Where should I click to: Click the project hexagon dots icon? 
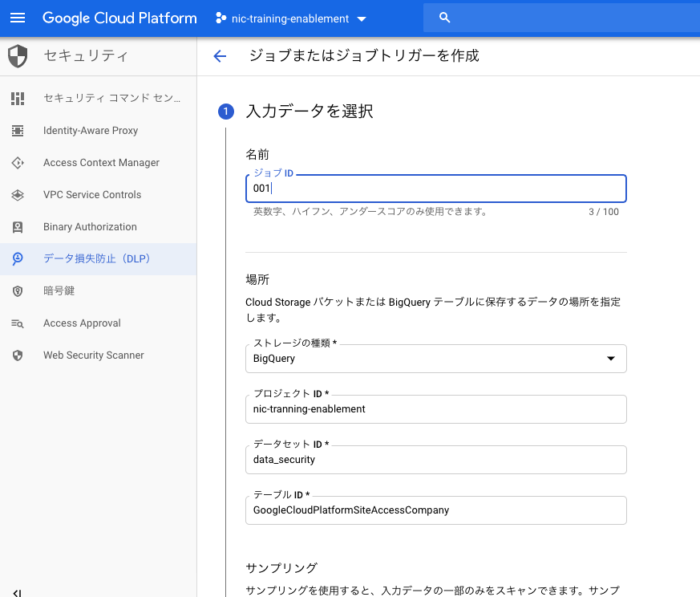tap(221, 18)
